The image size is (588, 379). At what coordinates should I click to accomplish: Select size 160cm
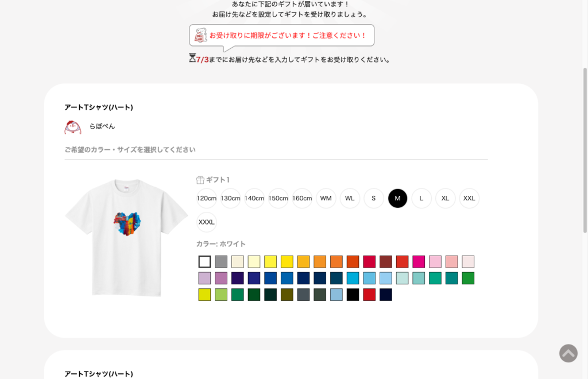pyautogui.click(x=302, y=199)
